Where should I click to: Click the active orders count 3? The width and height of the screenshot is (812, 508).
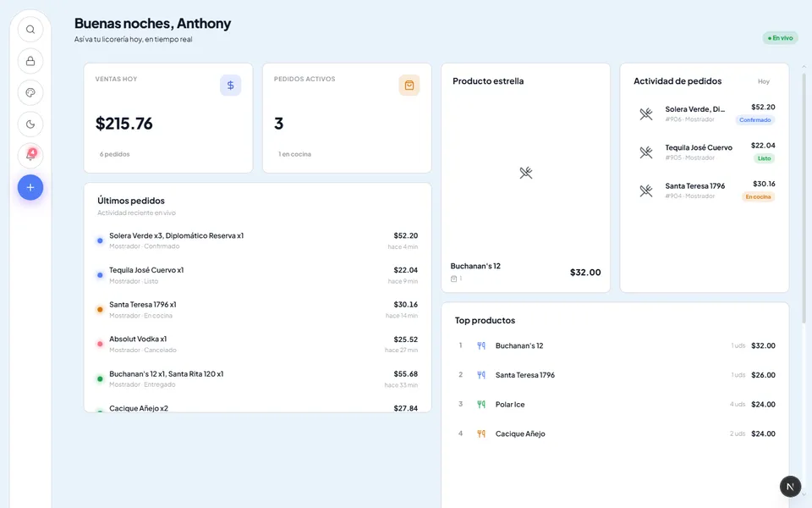click(278, 124)
